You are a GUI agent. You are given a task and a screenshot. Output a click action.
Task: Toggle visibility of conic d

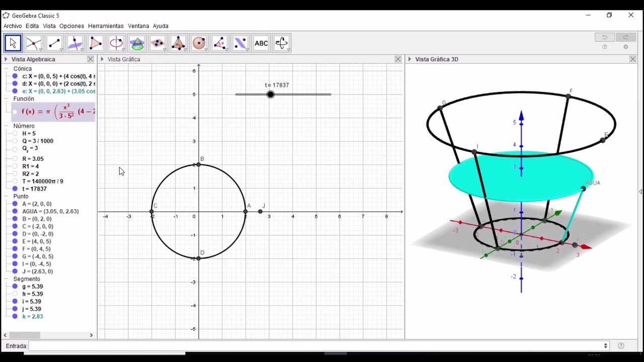pyautogui.click(x=15, y=84)
